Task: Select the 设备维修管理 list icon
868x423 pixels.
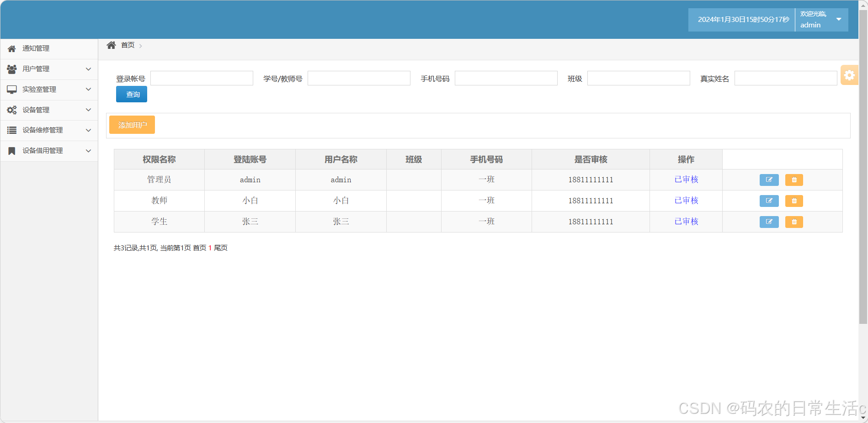Action: [x=11, y=130]
